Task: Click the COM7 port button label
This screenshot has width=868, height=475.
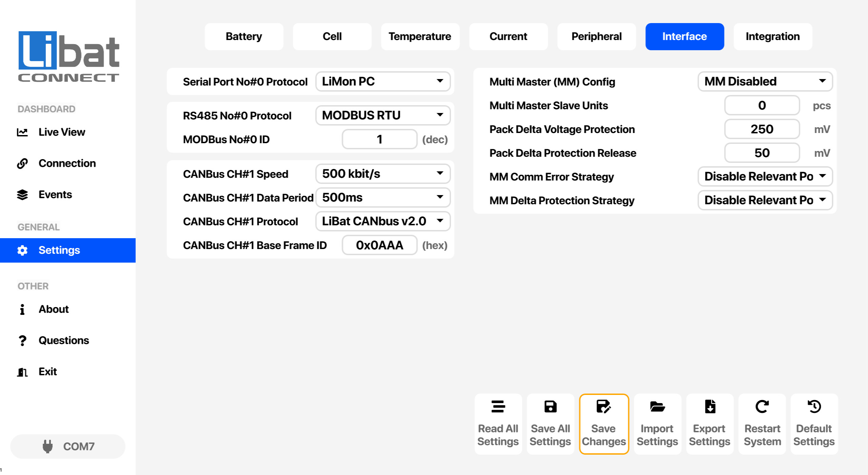Action: [x=79, y=446]
